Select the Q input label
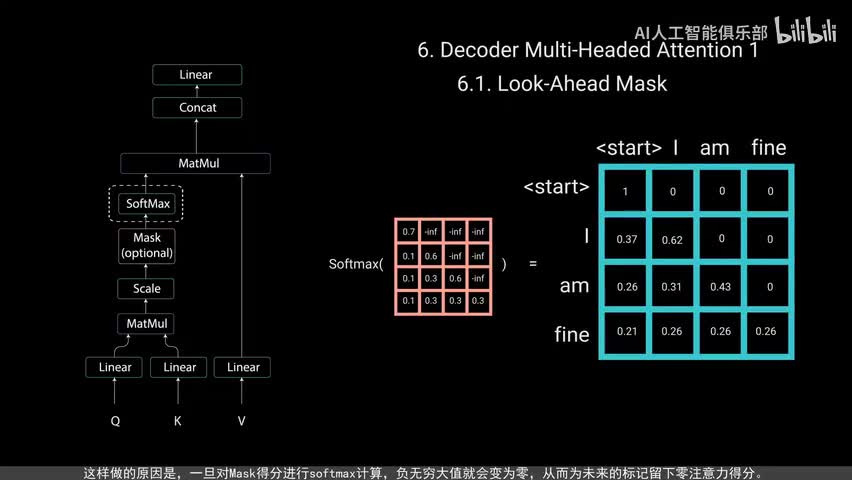This screenshot has height=480, width=852. (x=115, y=421)
